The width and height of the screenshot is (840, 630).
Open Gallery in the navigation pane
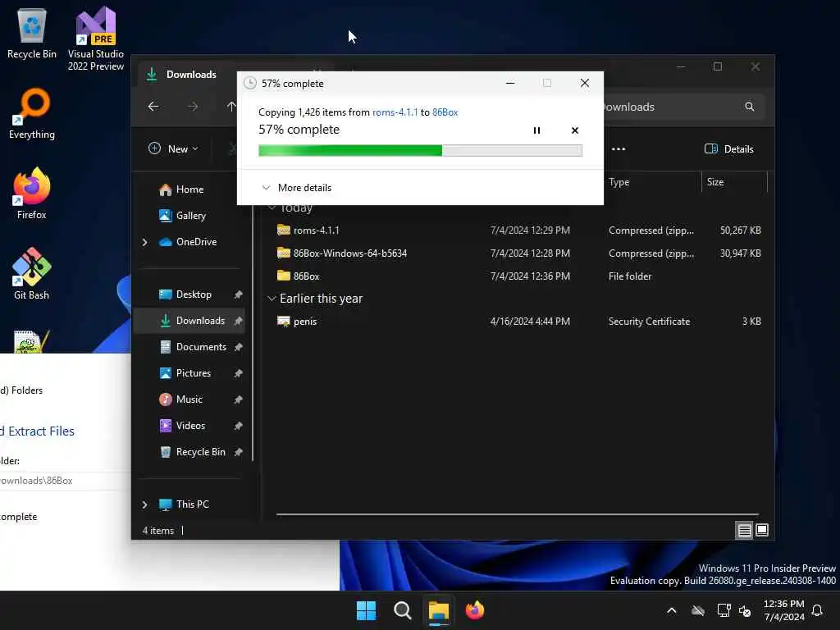(189, 216)
